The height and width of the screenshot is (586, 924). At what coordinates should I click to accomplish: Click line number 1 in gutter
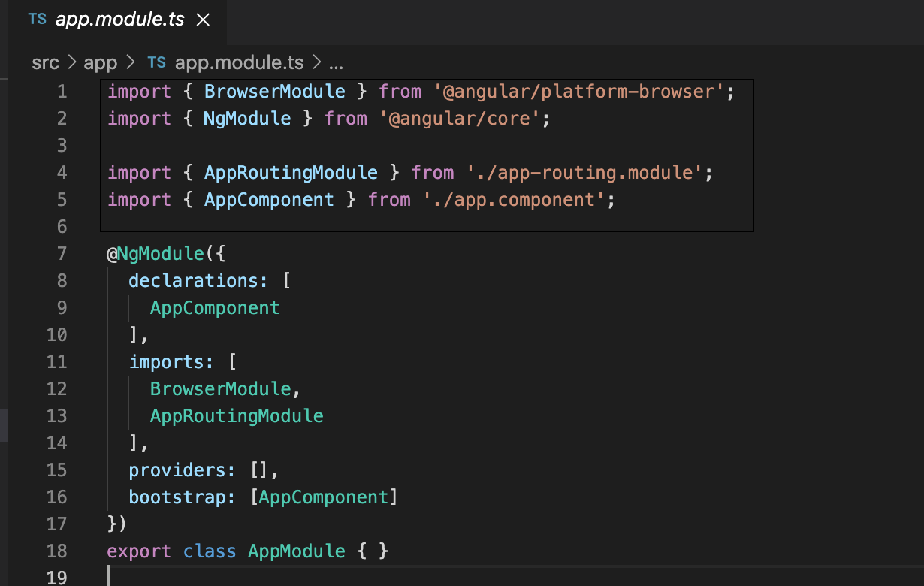62,92
